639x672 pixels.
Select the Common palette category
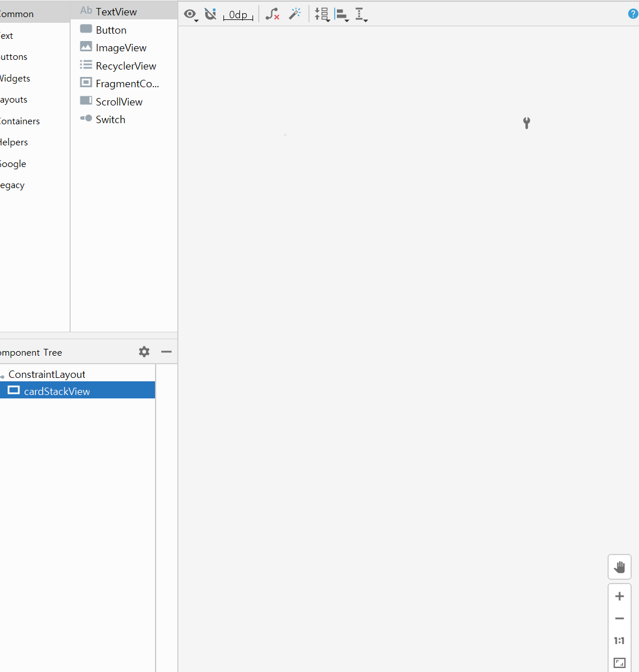35,14
